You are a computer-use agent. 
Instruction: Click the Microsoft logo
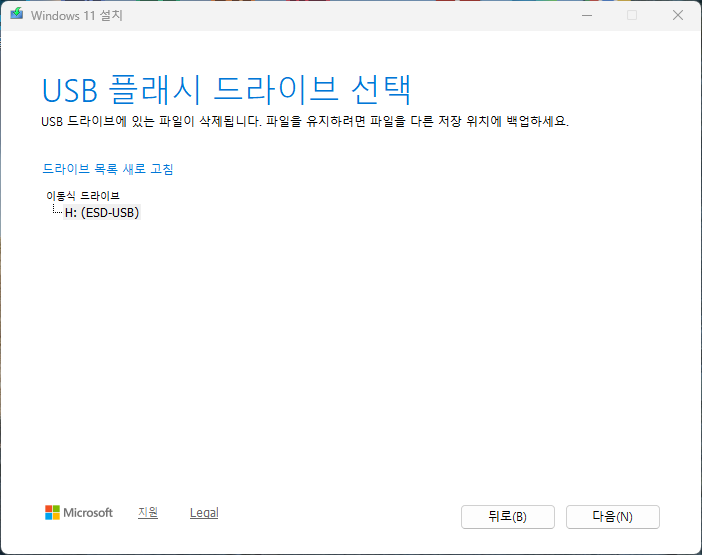pyautogui.click(x=79, y=512)
